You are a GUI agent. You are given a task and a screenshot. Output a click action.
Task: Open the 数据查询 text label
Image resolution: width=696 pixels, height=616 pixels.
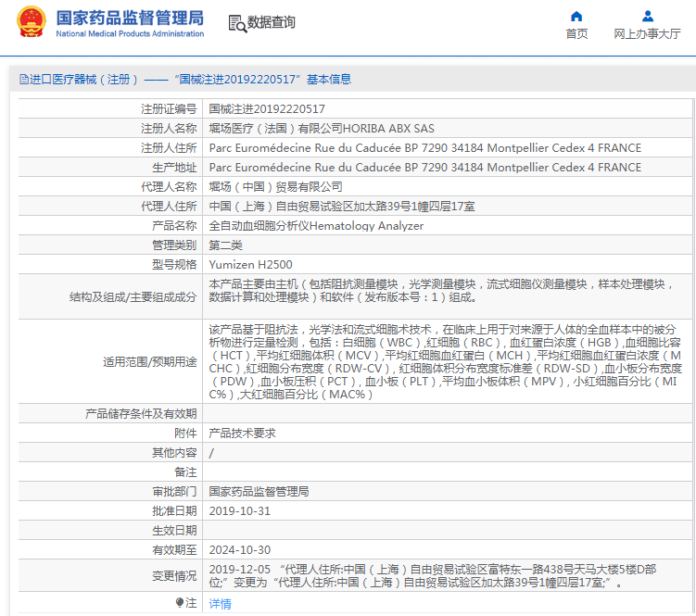click(x=272, y=22)
